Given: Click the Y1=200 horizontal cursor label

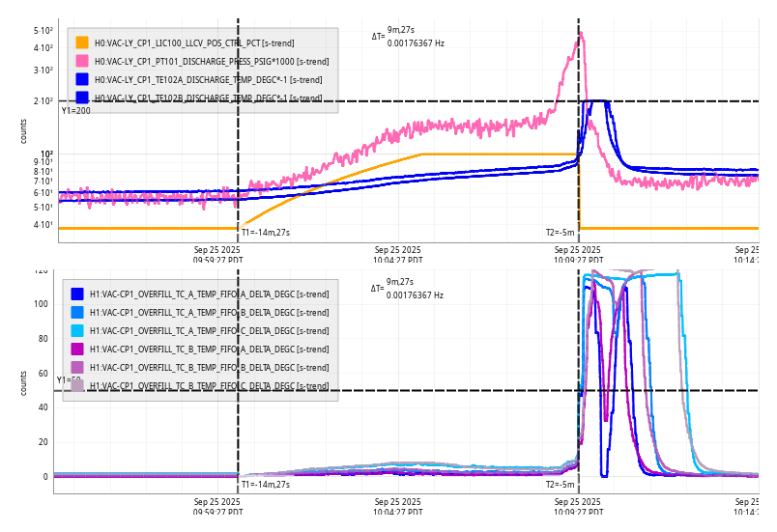Looking at the screenshot, I should tap(75, 111).
